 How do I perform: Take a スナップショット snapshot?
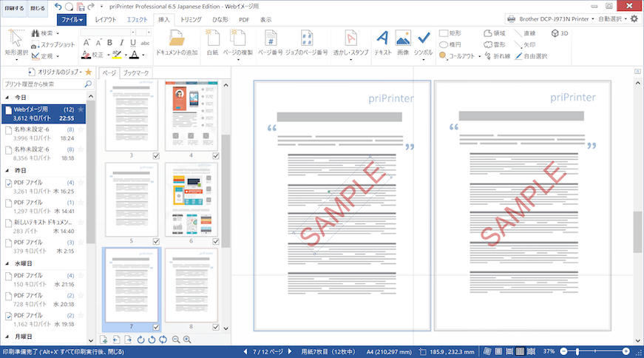click(x=53, y=45)
